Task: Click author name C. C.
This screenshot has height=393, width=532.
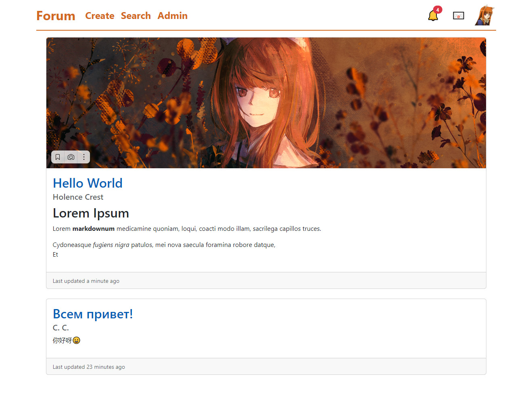Action: [61, 328]
